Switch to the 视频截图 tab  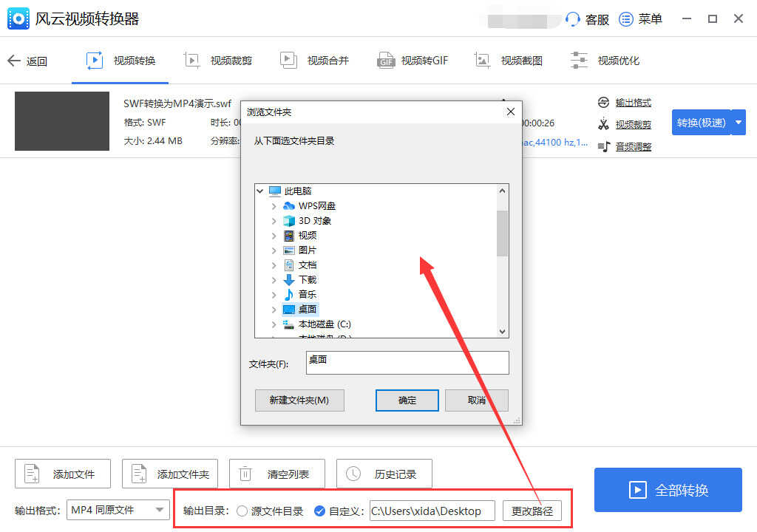(x=509, y=61)
